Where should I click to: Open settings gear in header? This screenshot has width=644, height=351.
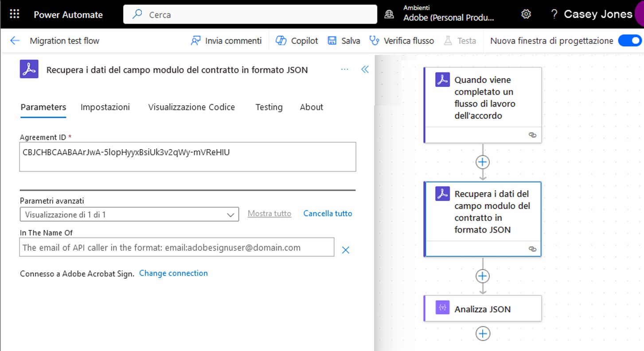click(x=526, y=14)
